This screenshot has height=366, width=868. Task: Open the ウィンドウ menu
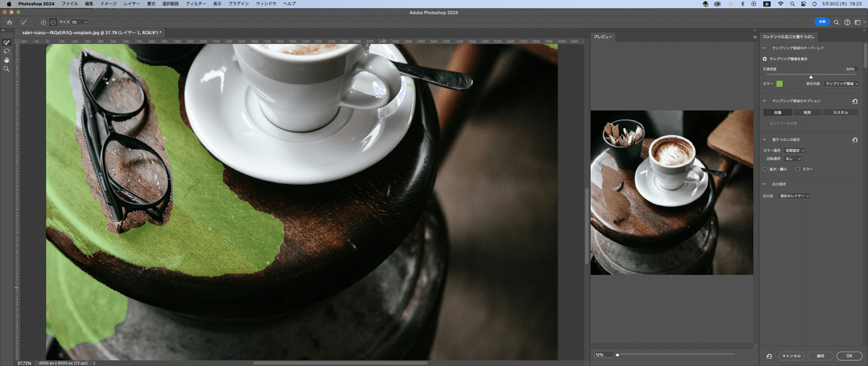click(x=265, y=4)
